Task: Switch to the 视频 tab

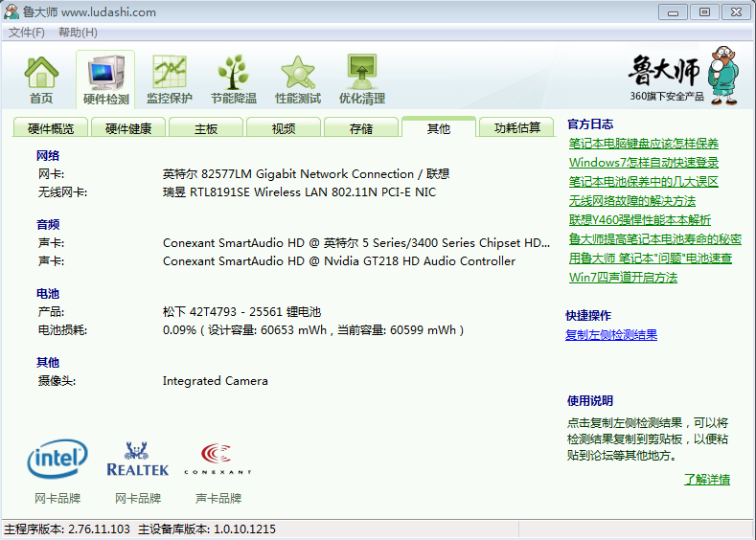Action: pos(284,128)
